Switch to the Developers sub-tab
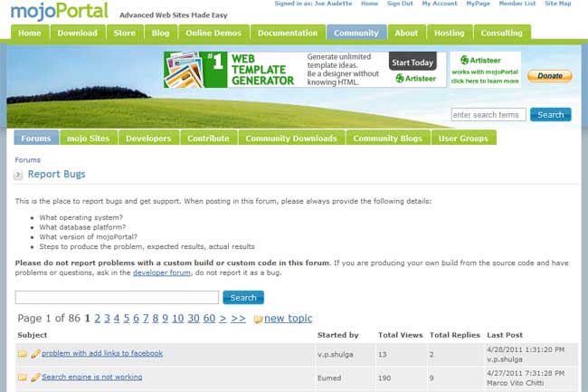Viewport: 588px width, 392px height. click(x=148, y=139)
